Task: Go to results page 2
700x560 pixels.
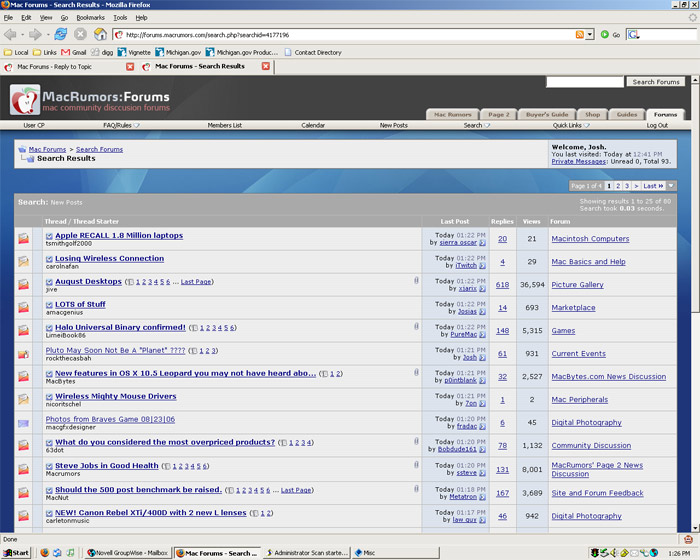Action: click(x=618, y=186)
